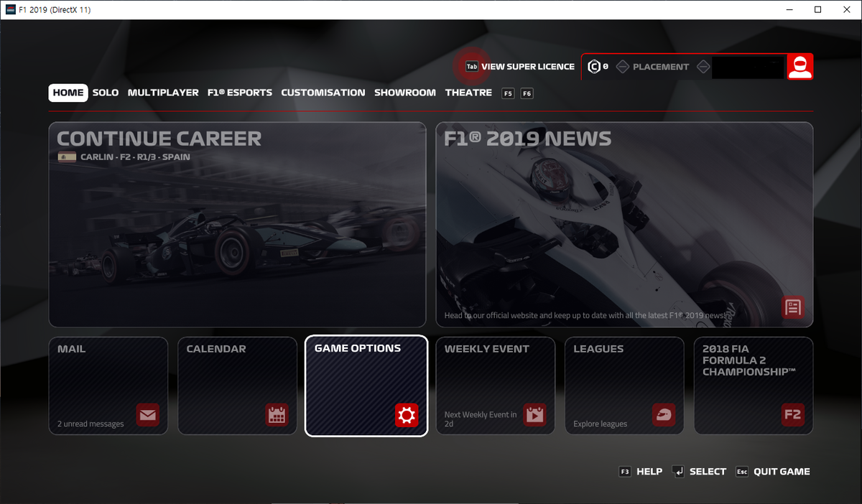The image size is (862, 504).
Task: Select the CONTINUE CAREER tile
Action: pos(237,224)
